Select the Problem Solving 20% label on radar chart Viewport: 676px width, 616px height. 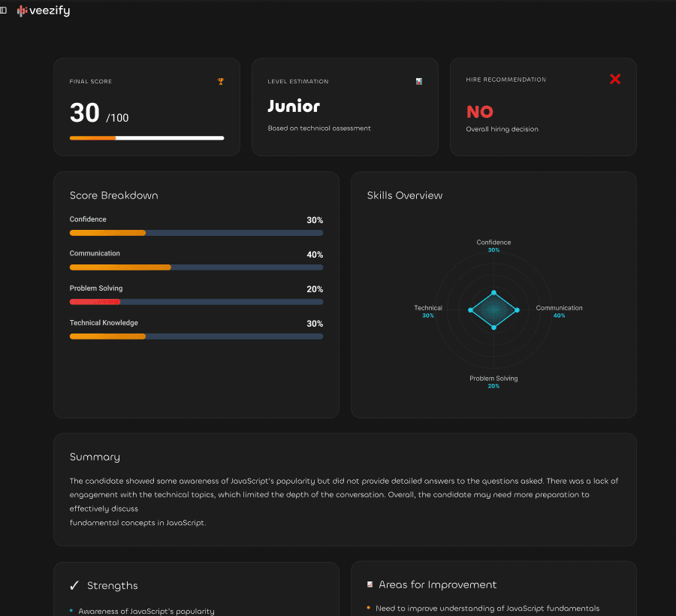tap(493, 382)
